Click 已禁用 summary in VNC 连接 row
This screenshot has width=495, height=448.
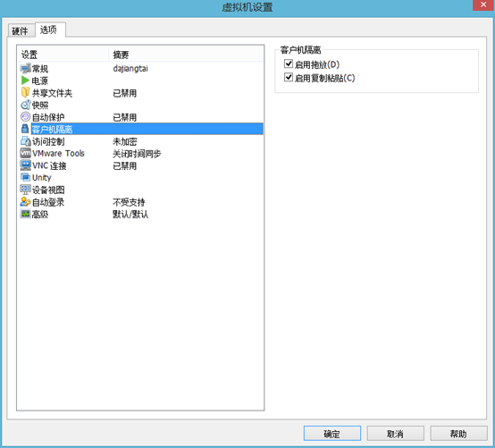125,165
